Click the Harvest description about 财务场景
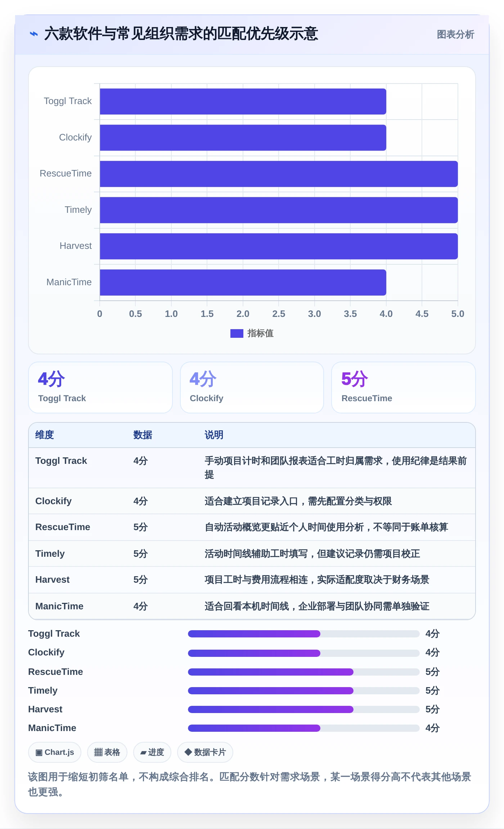The image size is (504, 829). 317,580
